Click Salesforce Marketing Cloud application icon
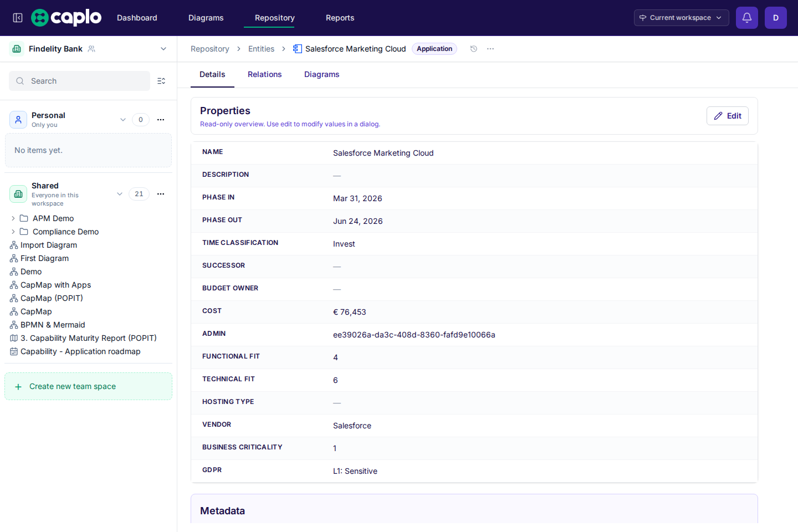 (x=297, y=49)
